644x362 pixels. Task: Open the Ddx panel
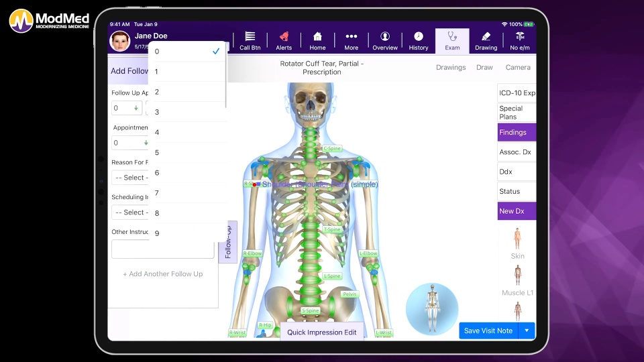coord(517,172)
